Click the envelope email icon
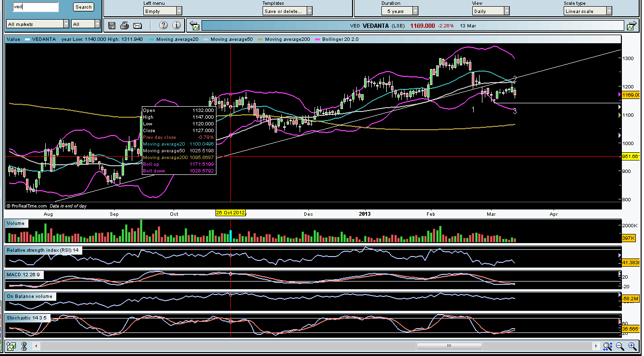The image size is (644, 356). pos(138,25)
